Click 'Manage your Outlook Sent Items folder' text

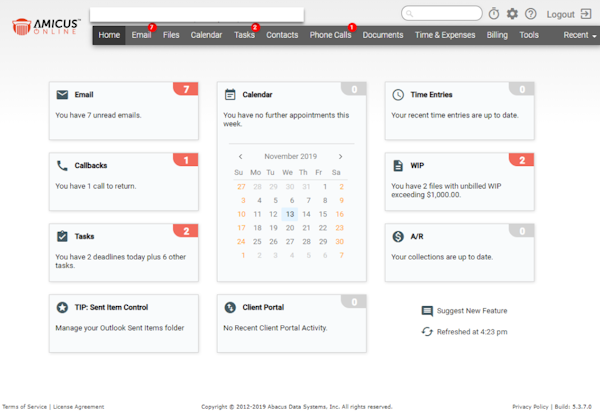(x=120, y=328)
